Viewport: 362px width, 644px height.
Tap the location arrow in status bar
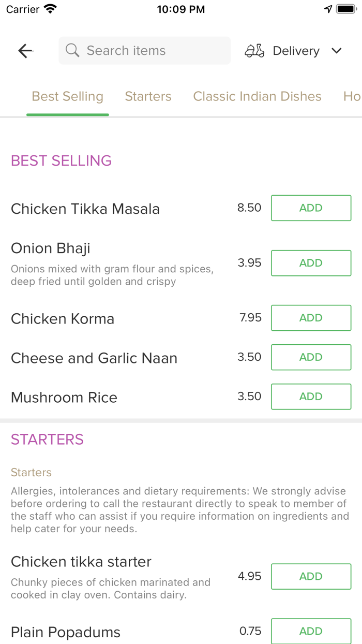pos(328,9)
